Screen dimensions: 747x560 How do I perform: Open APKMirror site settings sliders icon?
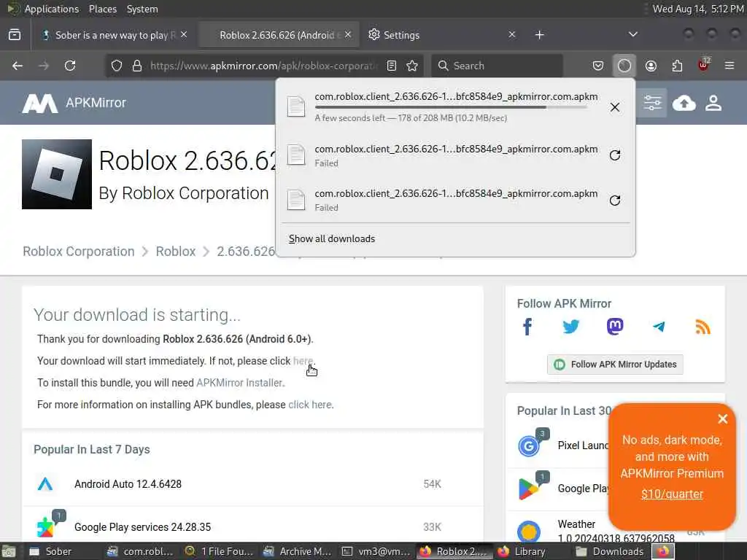pos(652,103)
